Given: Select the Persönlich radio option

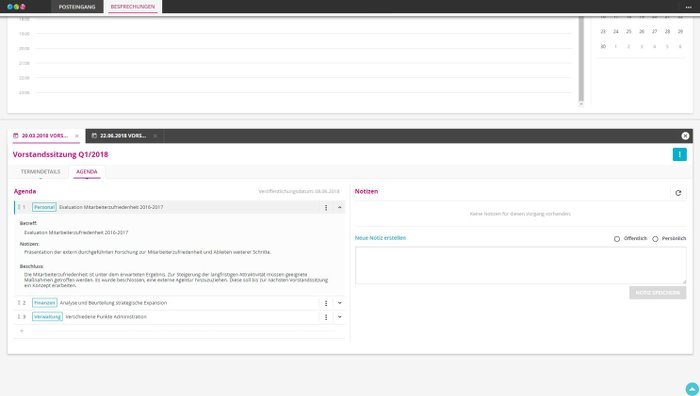Looking at the screenshot, I should 655,239.
